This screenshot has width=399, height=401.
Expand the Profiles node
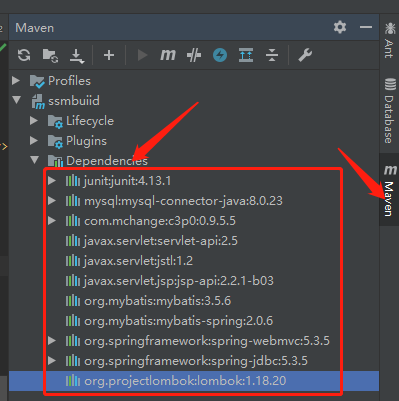16,81
